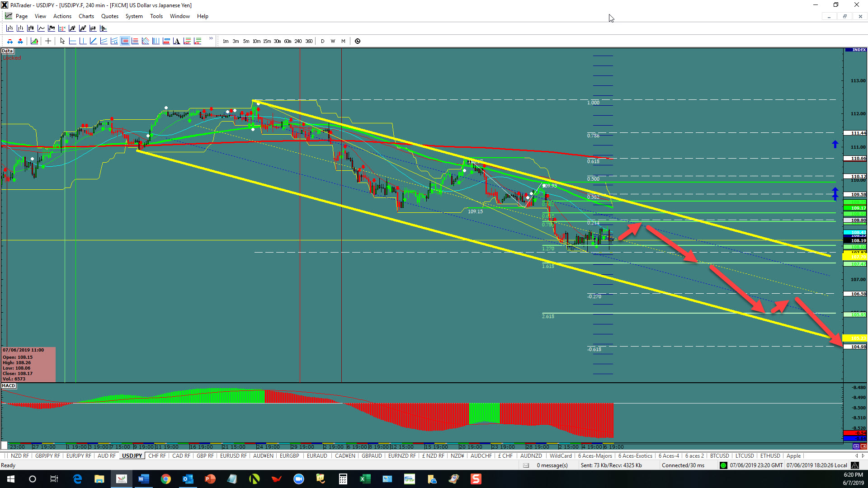The width and height of the screenshot is (868, 488).
Task: Choose the linear regression LR tool
Action: pos(114,41)
